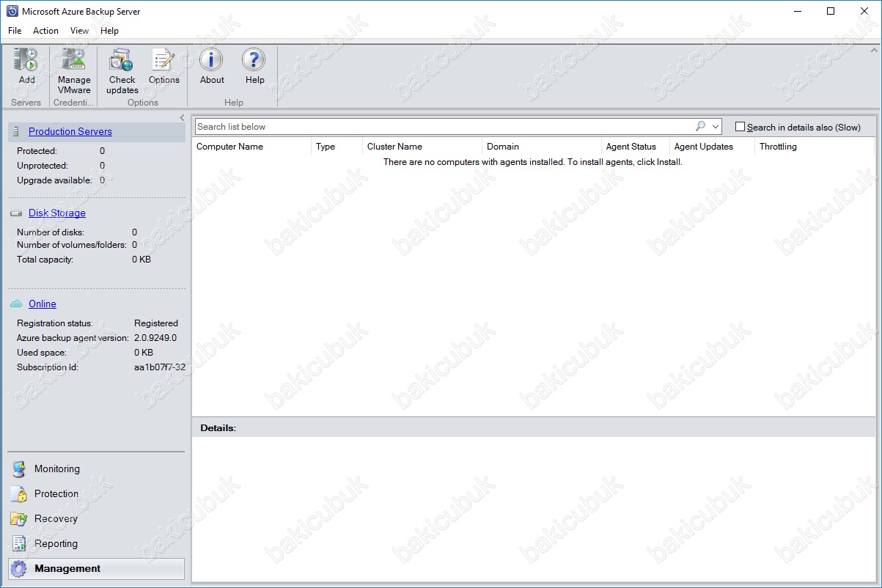882x588 pixels.
Task: Click the Number of disks label
Action: [51, 232]
